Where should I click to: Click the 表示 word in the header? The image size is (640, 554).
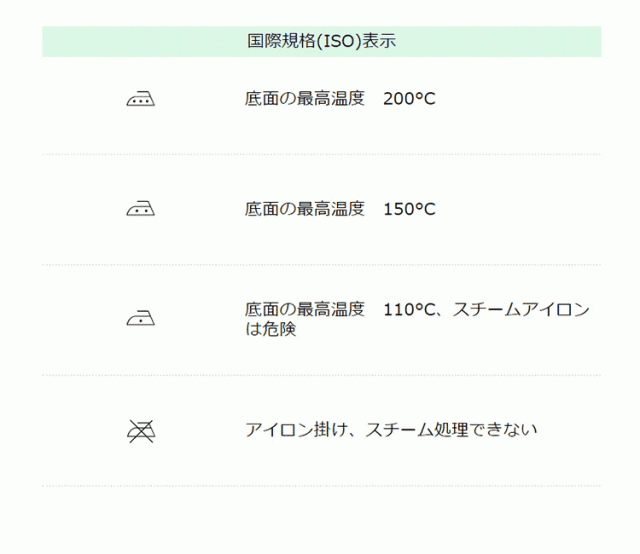(x=383, y=42)
